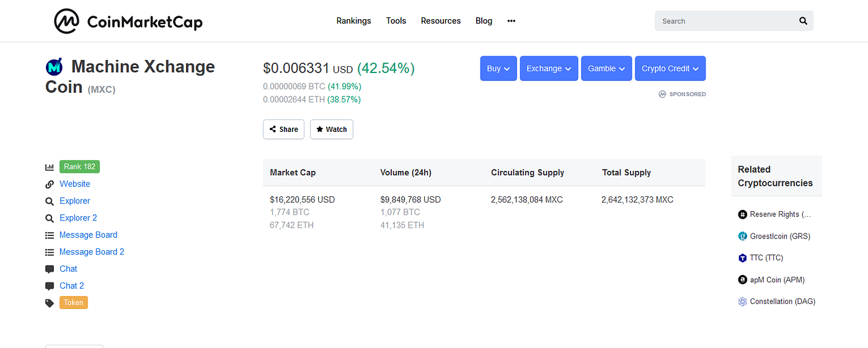Click the apM Coin icon

742,280
